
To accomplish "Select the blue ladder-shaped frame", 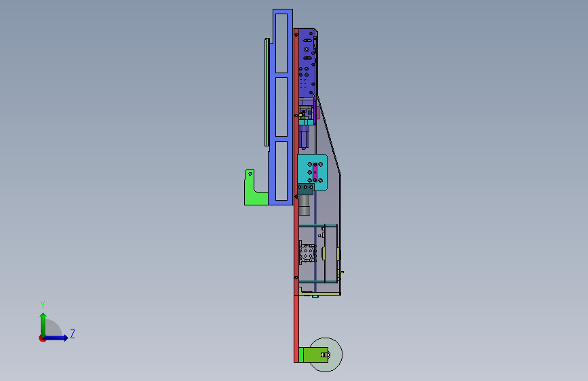I will [x=281, y=107].
